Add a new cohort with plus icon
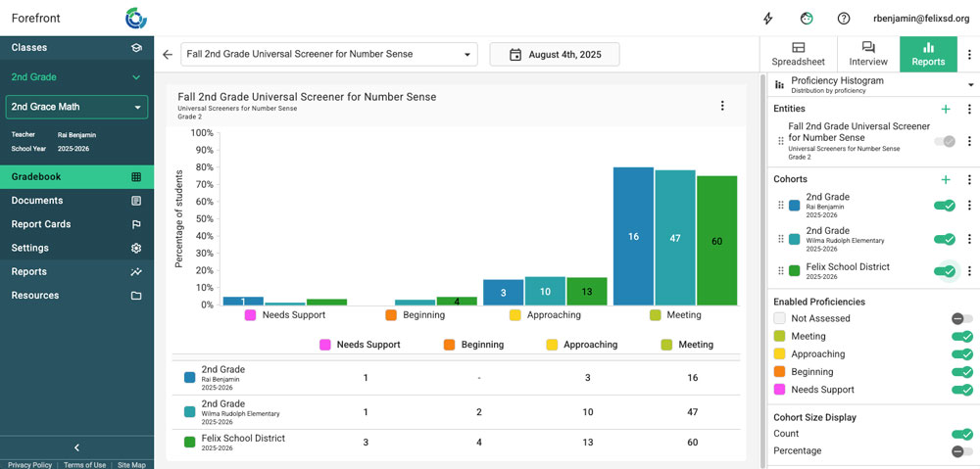The width and height of the screenshot is (980, 469). (946, 180)
